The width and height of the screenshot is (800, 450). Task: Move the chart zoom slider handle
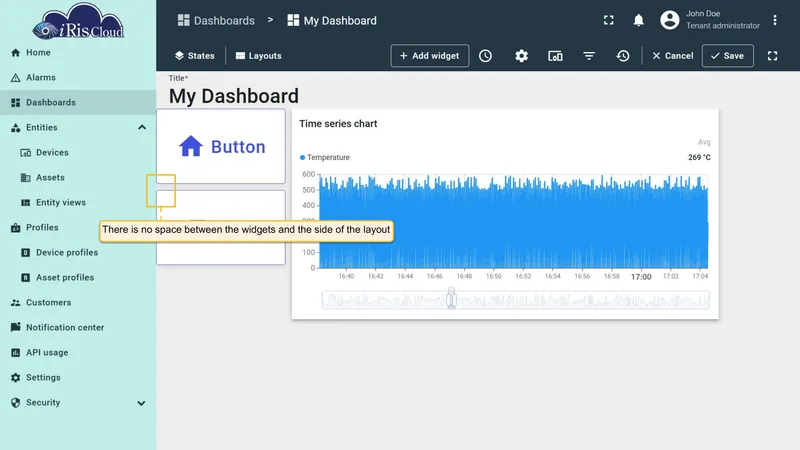click(x=451, y=299)
